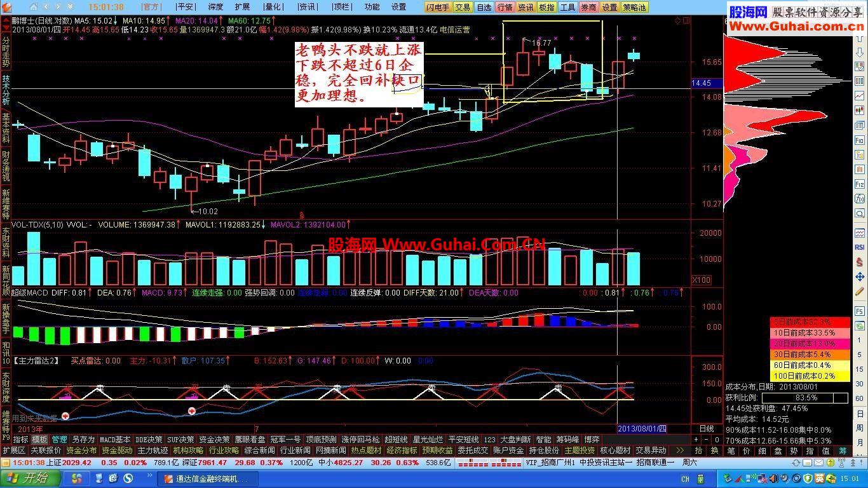Viewport: 868px width, 488px height.
Task: Click the home icon in the title bar
Action: coord(34,7)
